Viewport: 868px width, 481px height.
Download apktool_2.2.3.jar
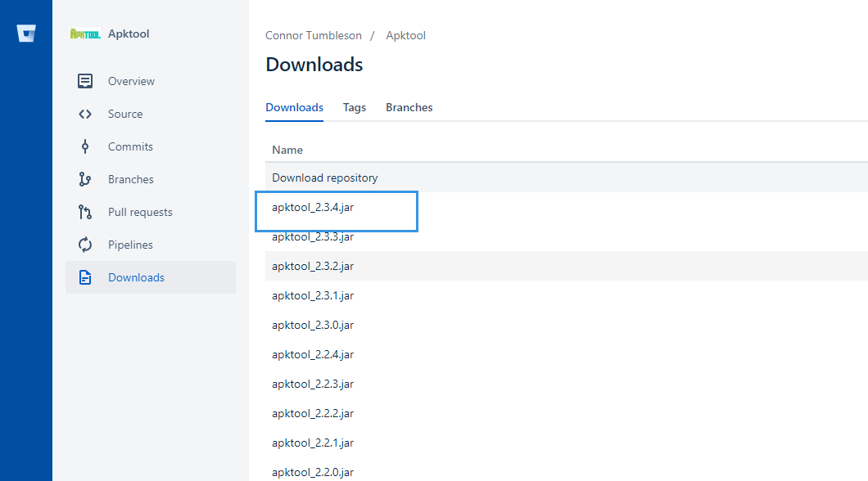click(313, 384)
